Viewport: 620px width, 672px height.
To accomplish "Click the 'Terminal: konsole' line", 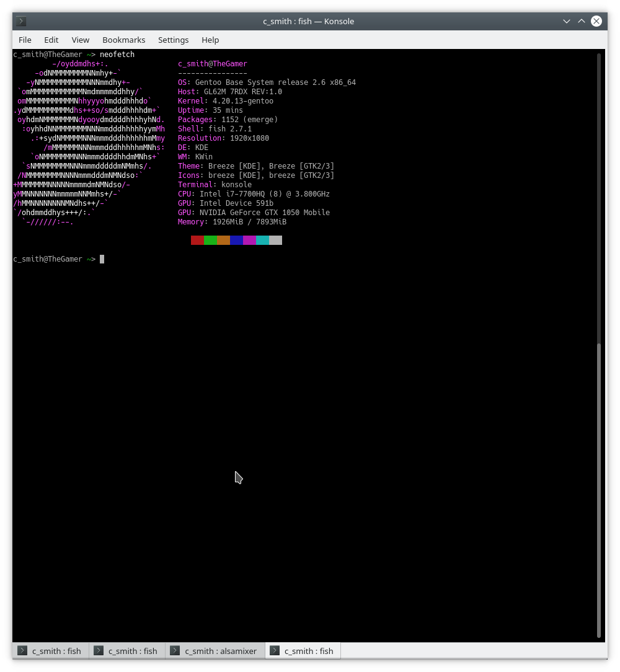I will pos(215,185).
